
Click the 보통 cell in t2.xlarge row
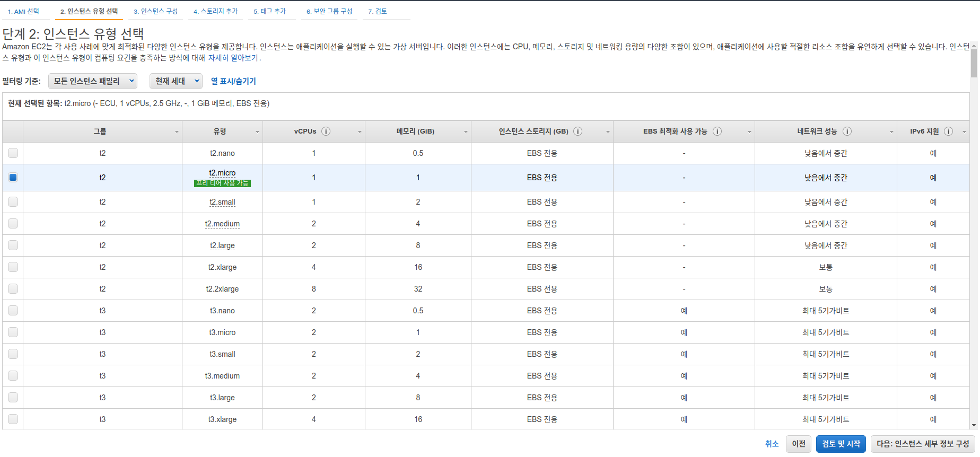pos(826,267)
